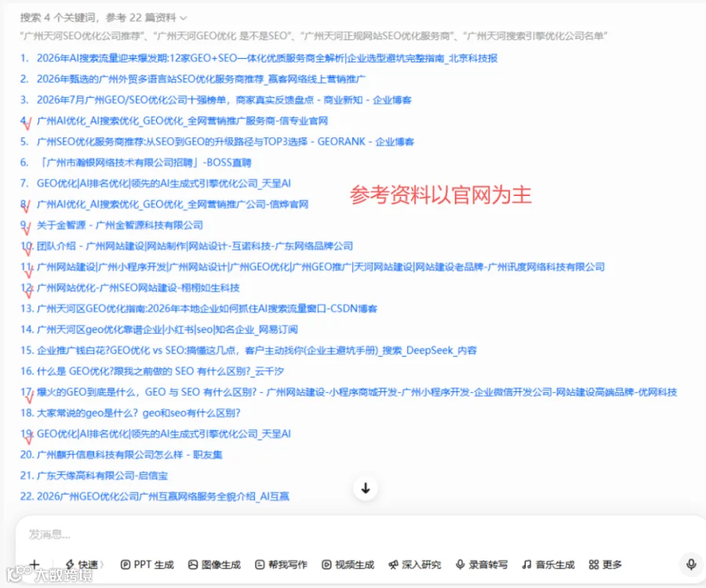Open reference 18 大家常说的geo是什么 link
This screenshot has height=588, width=706.
(x=139, y=413)
